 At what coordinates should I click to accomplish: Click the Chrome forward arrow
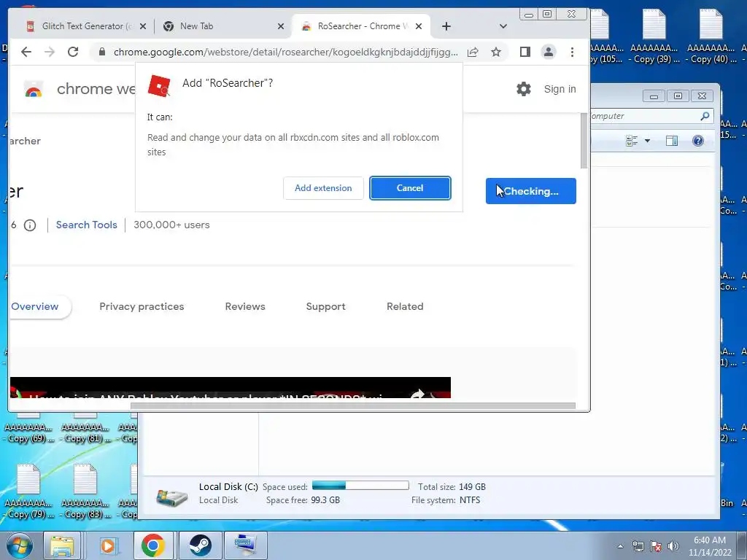(x=50, y=52)
